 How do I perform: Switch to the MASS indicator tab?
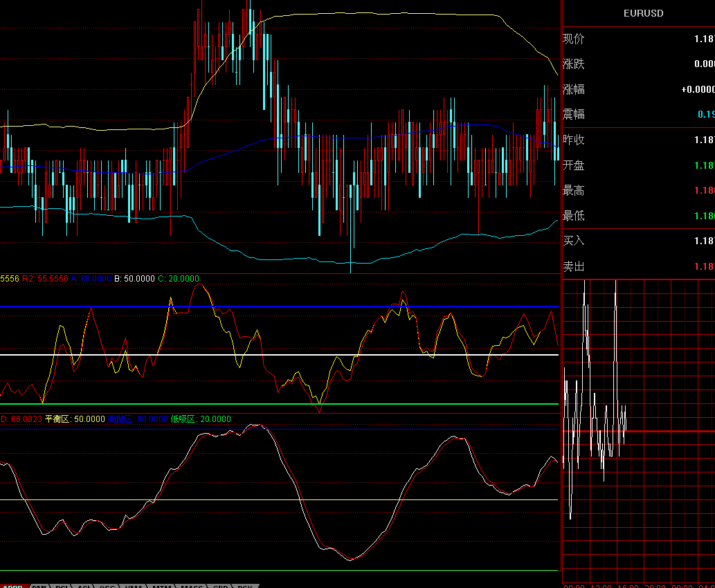click(192, 586)
